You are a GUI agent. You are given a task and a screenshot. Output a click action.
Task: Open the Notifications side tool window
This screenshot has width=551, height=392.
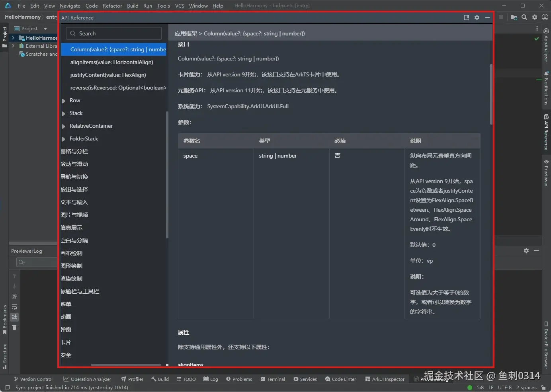point(546,88)
